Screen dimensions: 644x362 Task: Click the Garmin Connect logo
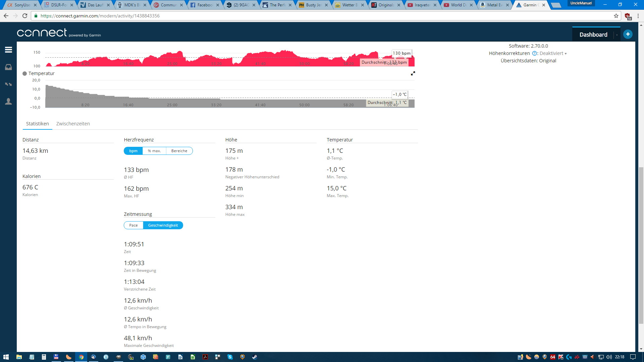tap(59, 33)
